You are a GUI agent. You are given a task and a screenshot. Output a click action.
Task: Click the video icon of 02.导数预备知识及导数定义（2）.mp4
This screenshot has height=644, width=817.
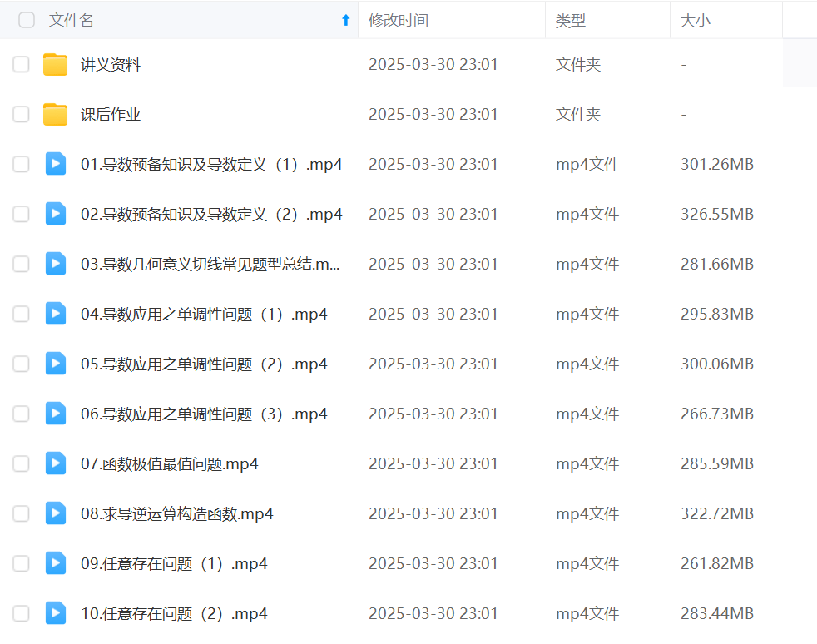click(x=56, y=214)
